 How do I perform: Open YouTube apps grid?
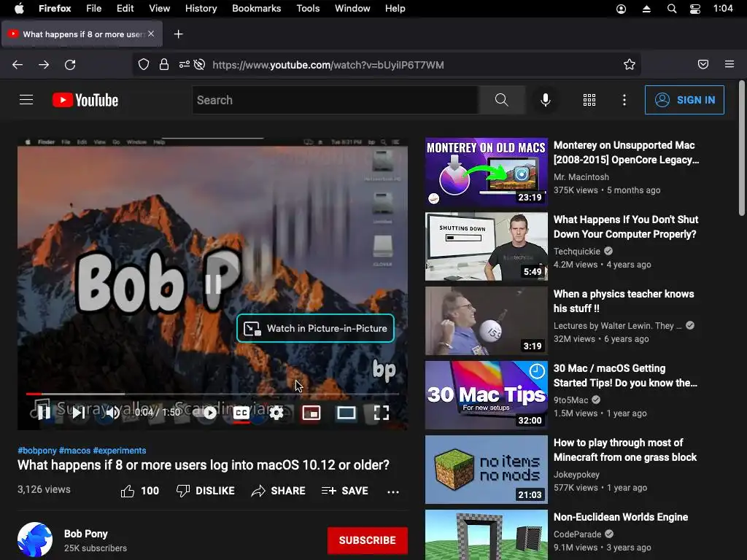point(589,100)
